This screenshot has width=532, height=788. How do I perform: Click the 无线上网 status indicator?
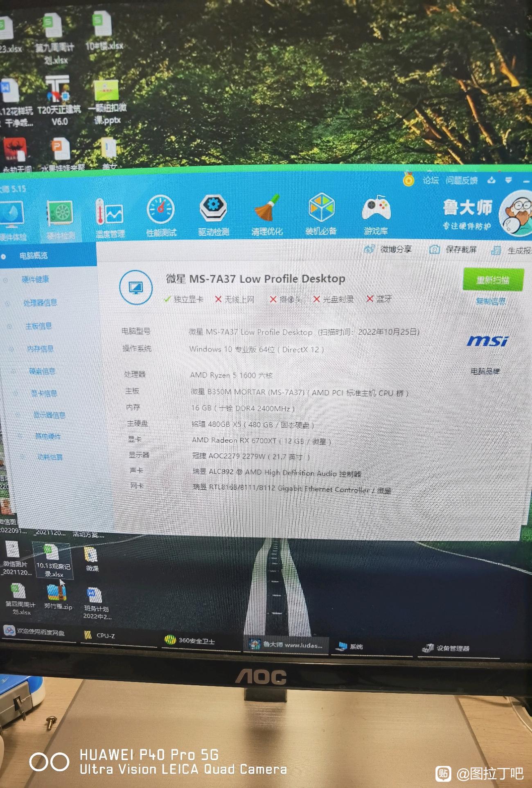235,299
